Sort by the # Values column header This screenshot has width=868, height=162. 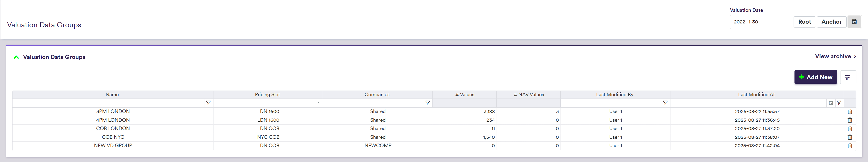click(464, 95)
